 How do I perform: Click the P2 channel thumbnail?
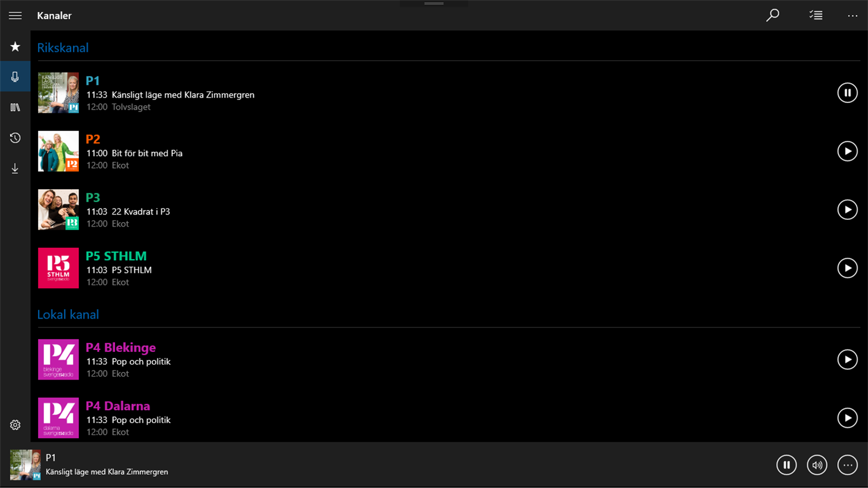pos(58,151)
